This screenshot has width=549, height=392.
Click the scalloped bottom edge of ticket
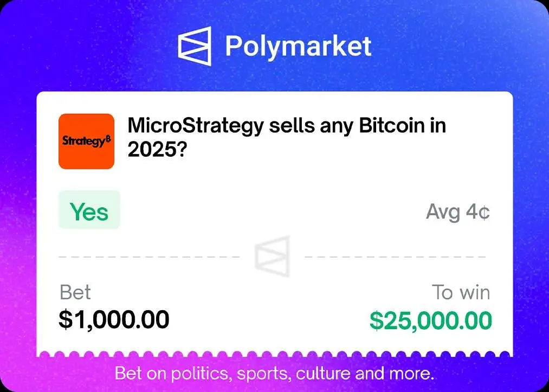[x=274, y=355]
